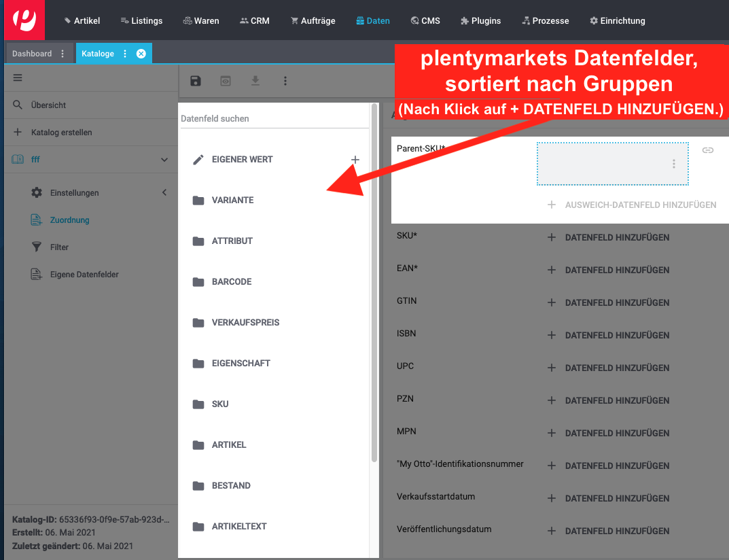The width and height of the screenshot is (729, 560).
Task: Collapse the fff catalog chevron
Action: coord(164,160)
